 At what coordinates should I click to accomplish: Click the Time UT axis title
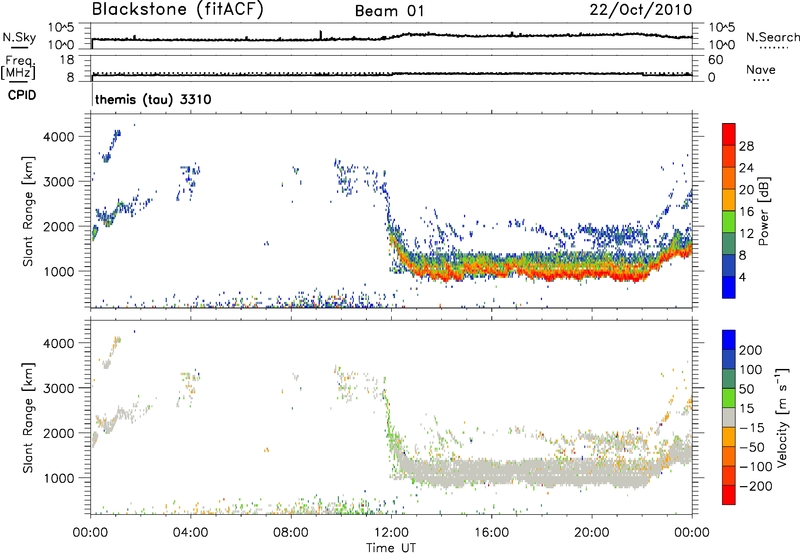pyautogui.click(x=391, y=548)
